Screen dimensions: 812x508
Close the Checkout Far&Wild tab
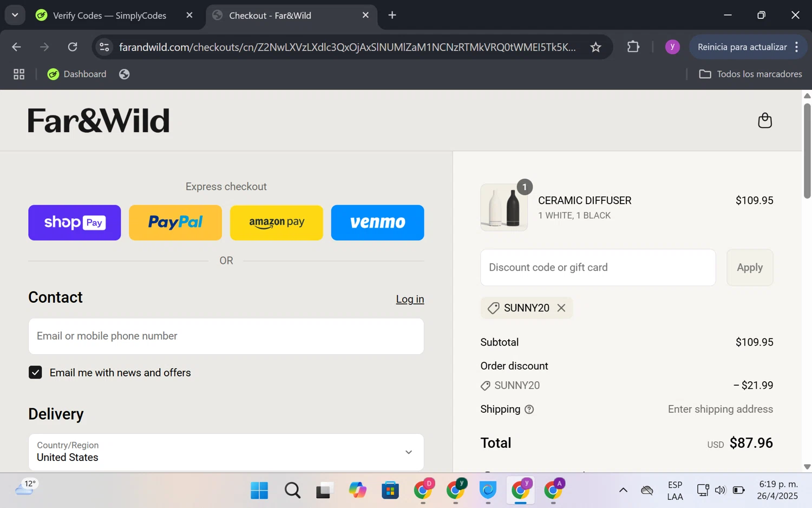point(365,15)
